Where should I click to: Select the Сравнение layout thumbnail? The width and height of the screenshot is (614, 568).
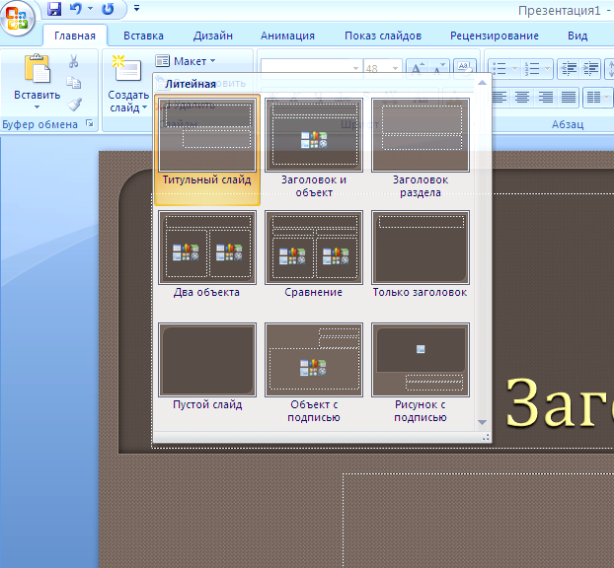point(314,254)
